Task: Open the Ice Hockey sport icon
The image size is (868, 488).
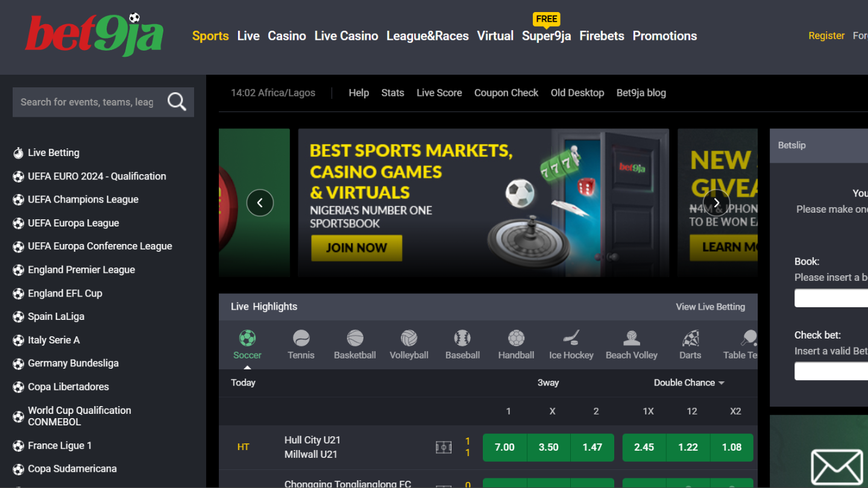Action: 571,338
